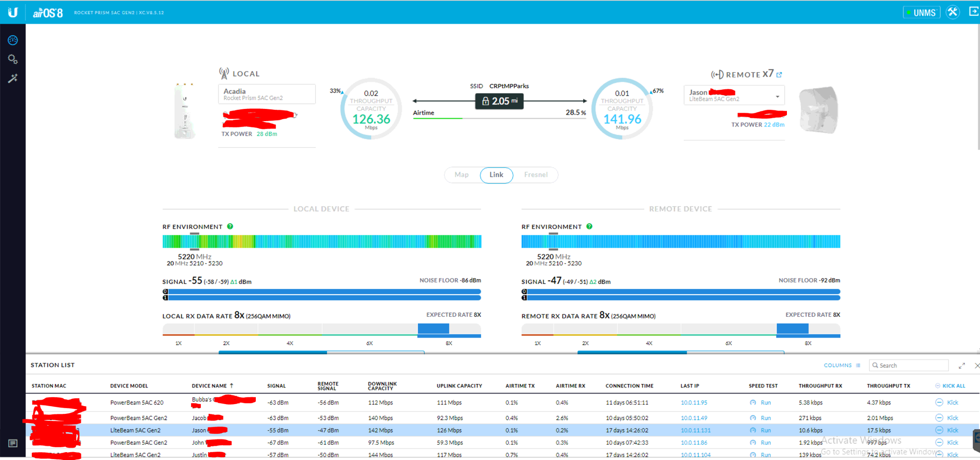The image size is (980, 460).
Task: Switch to the Map tab
Action: (x=461, y=175)
